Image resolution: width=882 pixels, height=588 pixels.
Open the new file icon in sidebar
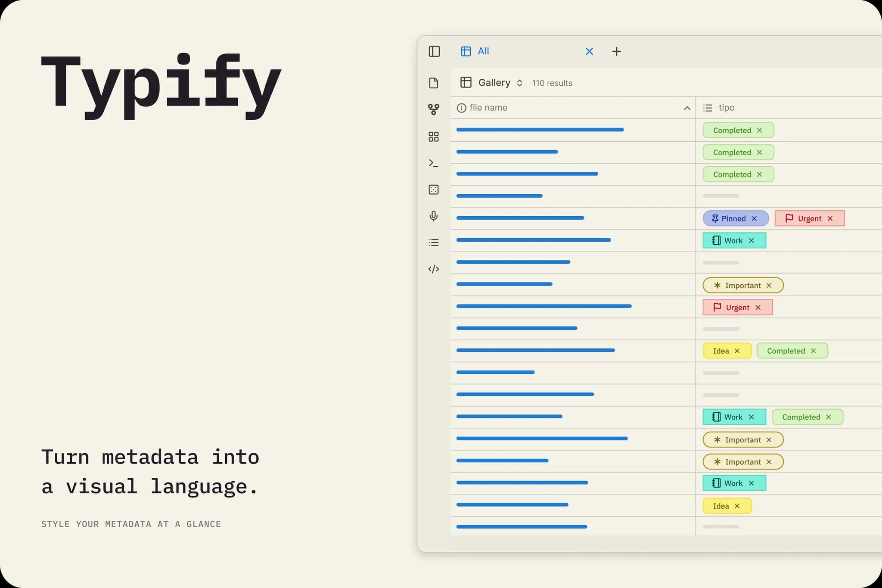[434, 83]
